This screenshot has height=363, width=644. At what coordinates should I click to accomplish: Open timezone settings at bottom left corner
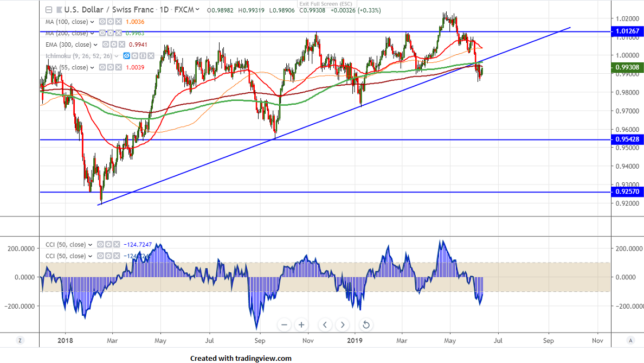click(x=20, y=340)
